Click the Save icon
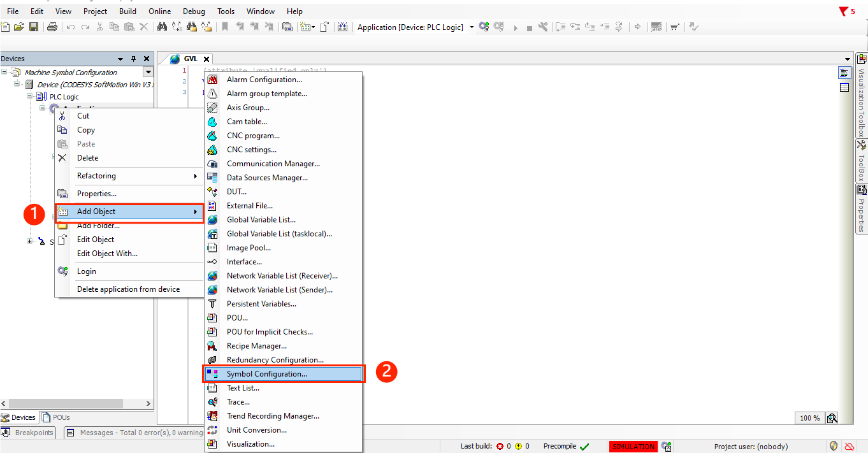The height and width of the screenshot is (453, 868). click(34, 27)
